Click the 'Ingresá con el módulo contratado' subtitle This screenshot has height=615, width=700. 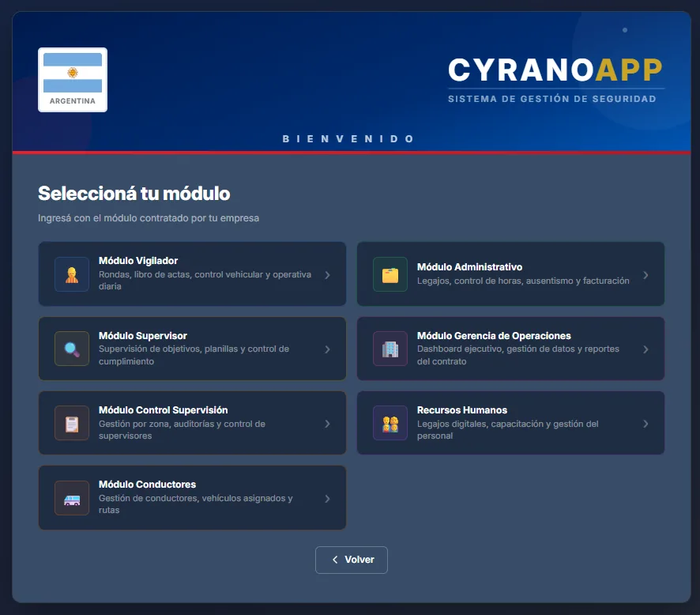(x=149, y=218)
